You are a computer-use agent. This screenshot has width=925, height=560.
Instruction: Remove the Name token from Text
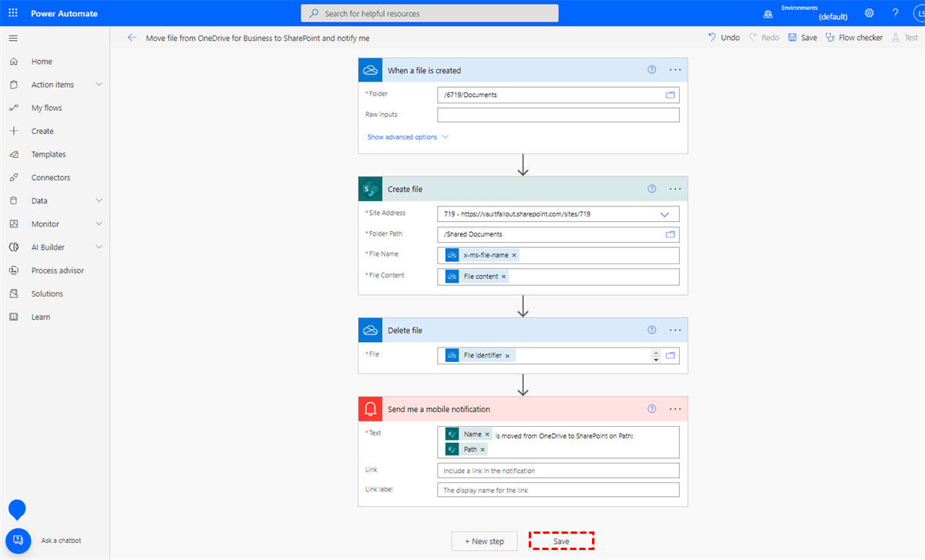(487, 434)
